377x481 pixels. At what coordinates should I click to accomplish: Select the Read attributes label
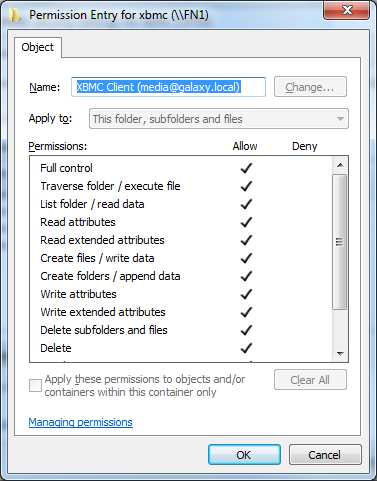78,222
